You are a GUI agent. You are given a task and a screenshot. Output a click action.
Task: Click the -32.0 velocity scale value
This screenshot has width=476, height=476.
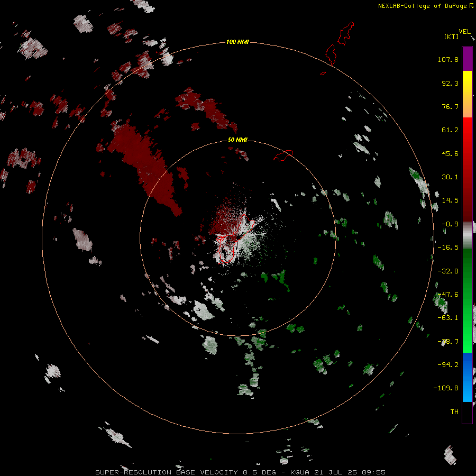(448, 271)
